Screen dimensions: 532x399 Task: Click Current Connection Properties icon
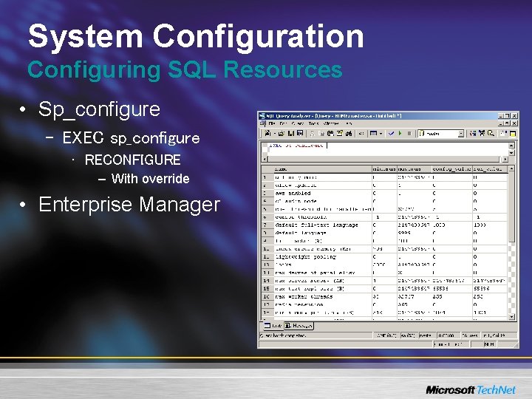click(x=503, y=133)
